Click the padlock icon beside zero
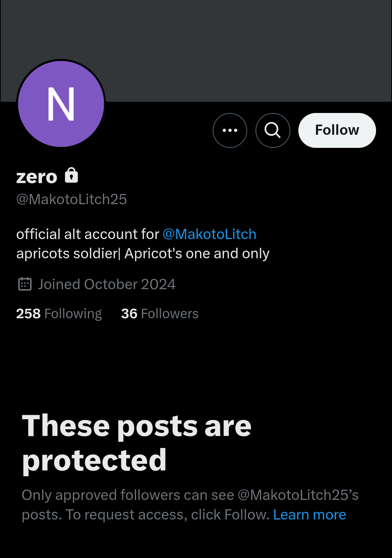392x558 pixels. (72, 175)
